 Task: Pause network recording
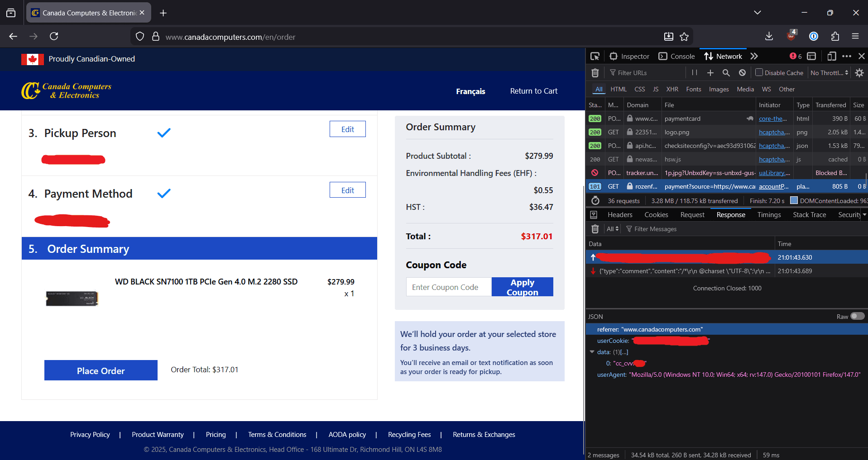(694, 73)
